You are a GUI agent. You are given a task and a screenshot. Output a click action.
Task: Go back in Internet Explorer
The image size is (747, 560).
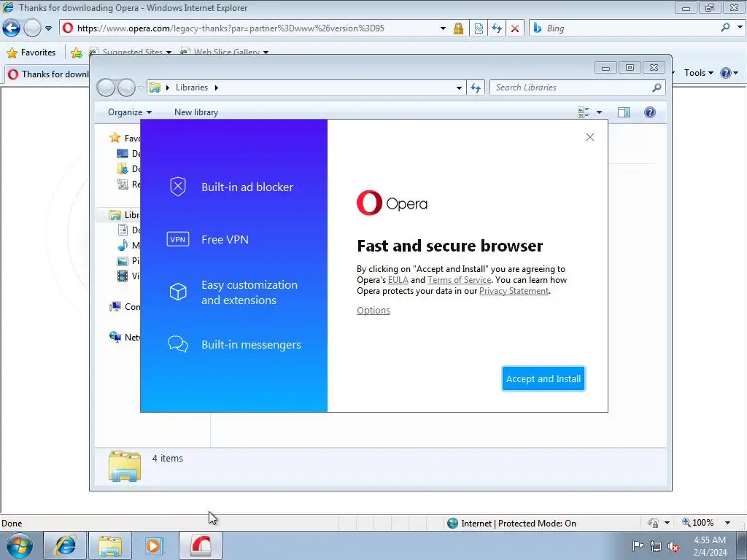(x=12, y=28)
